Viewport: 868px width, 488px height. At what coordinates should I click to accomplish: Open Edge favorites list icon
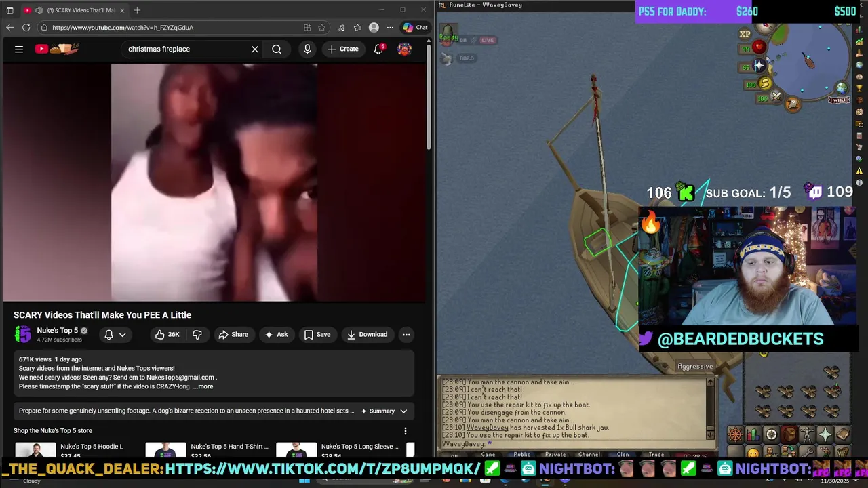tap(357, 28)
